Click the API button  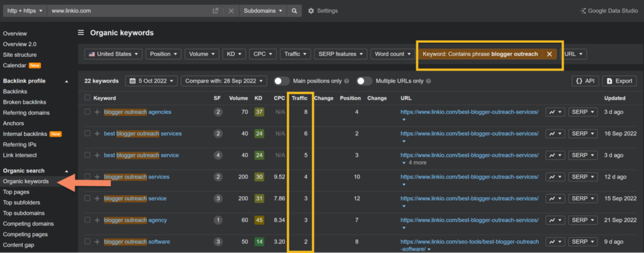click(x=586, y=81)
